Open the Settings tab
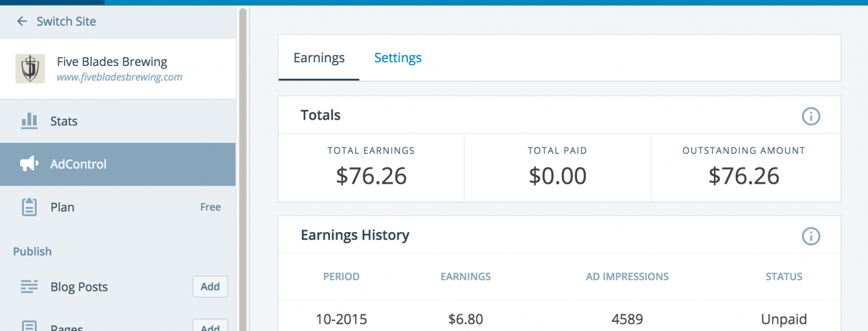Screen dimensions: 868x331 point(398,58)
